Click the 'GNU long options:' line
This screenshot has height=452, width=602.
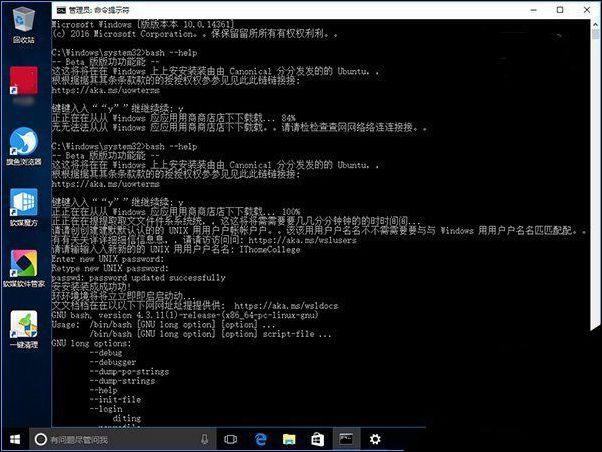91,343
